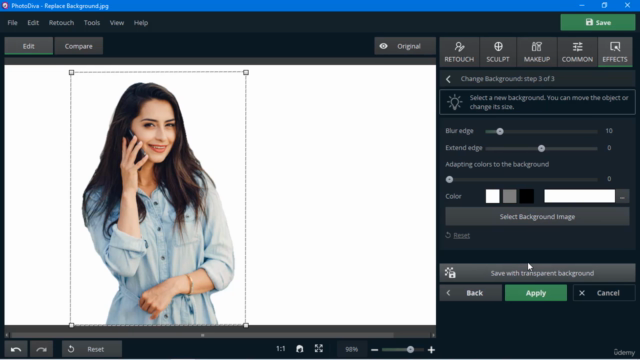Open the Retouch tab
This screenshot has height=360, width=640.
[x=459, y=52]
